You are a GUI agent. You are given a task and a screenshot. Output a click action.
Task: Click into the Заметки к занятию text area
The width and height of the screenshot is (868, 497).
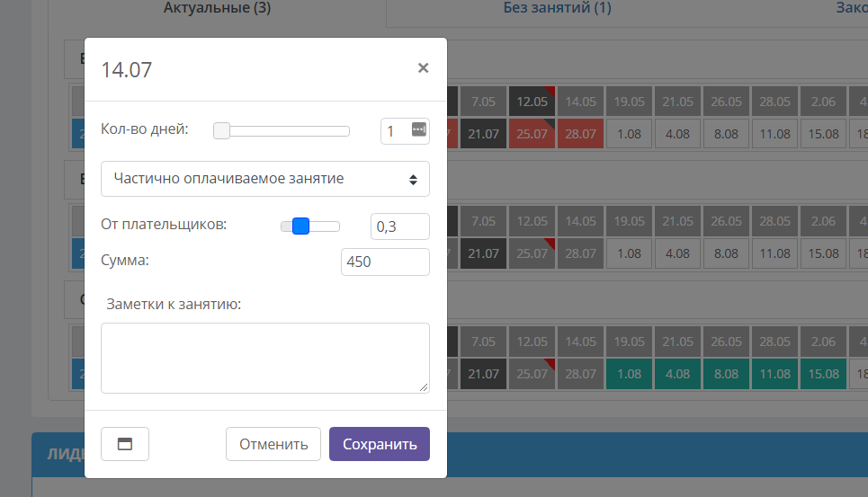[x=265, y=359]
